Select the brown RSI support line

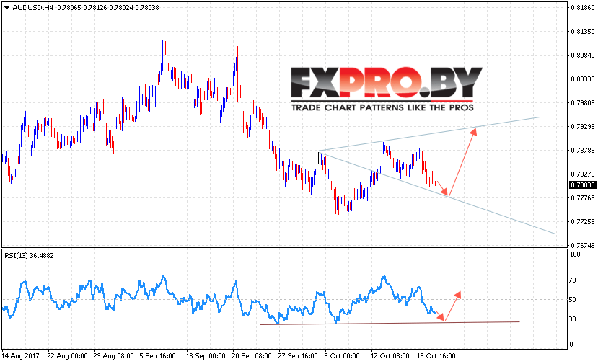pyautogui.click(x=389, y=323)
